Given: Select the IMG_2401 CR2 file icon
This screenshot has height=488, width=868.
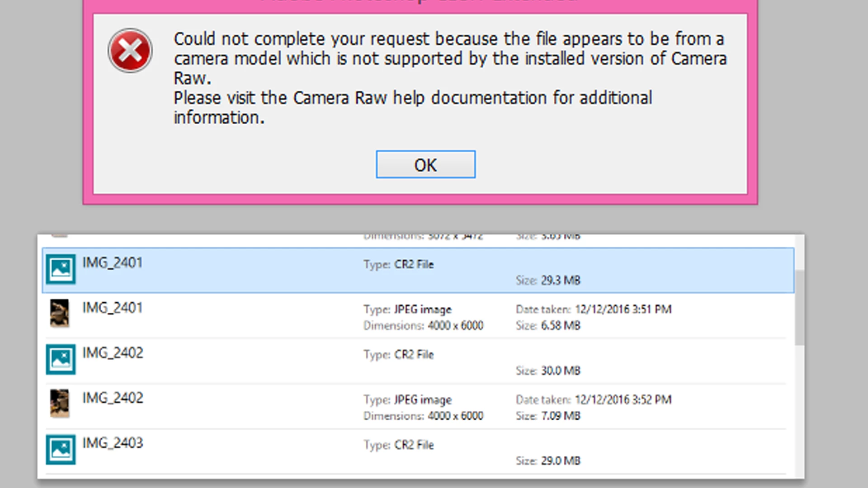Looking at the screenshot, I should (61, 269).
